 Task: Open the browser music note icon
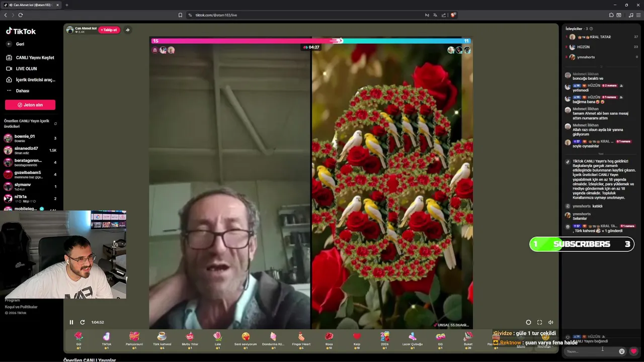(x=631, y=15)
